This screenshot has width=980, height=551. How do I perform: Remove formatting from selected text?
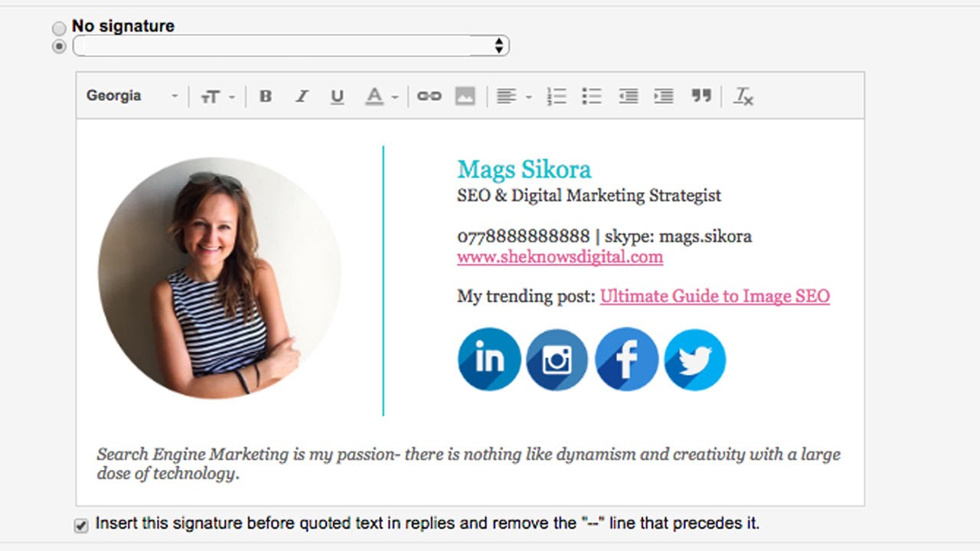point(743,96)
